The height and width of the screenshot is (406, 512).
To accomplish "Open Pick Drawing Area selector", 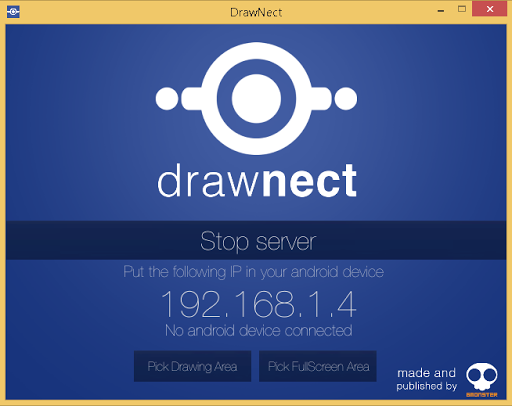I will click(x=192, y=366).
